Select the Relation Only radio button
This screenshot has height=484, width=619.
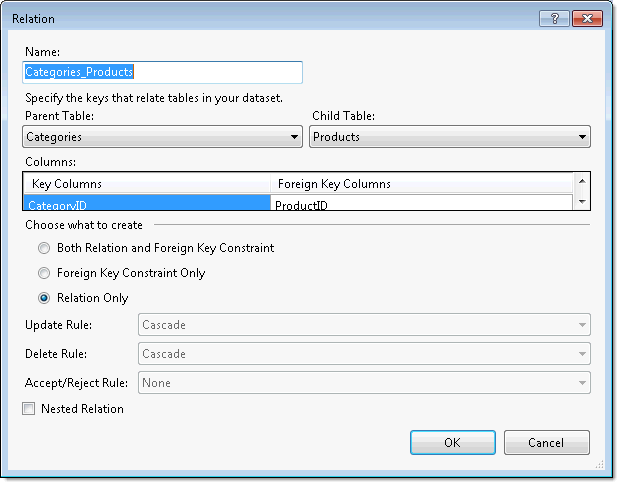pos(43,298)
